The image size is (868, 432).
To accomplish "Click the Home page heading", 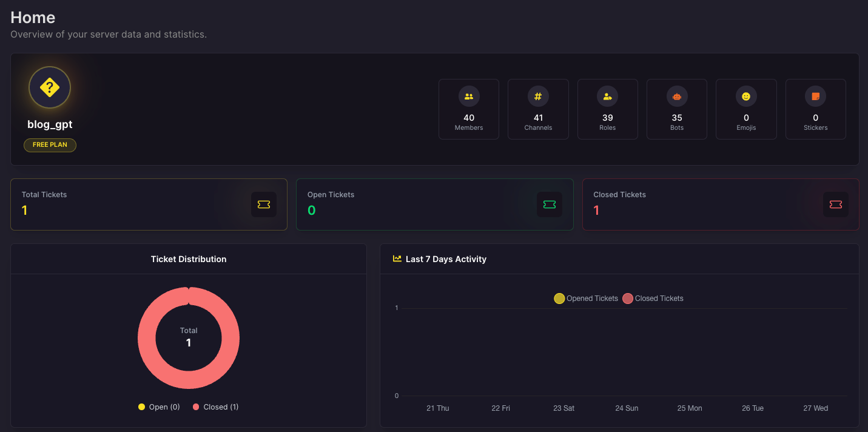I will 33,17.
